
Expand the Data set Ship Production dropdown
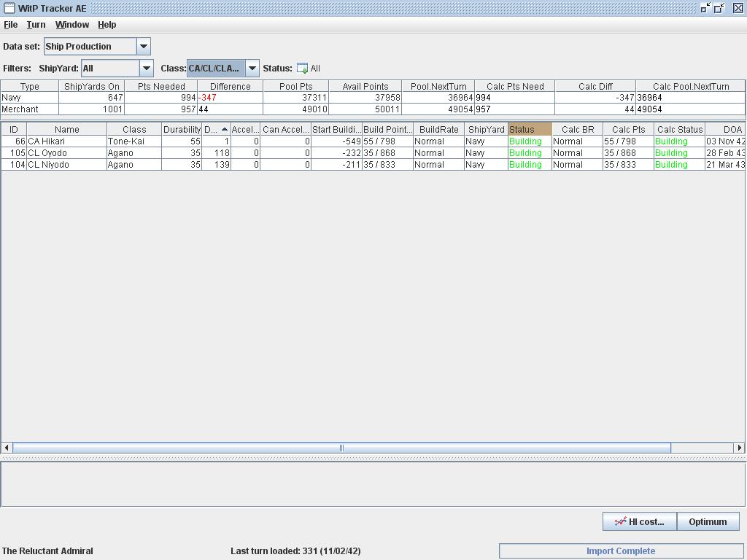click(x=144, y=46)
